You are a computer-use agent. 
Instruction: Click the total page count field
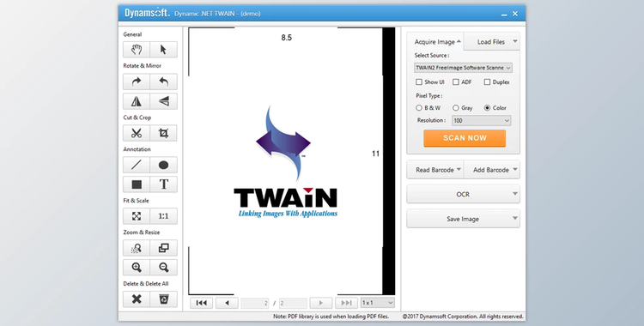coord(293,303)
